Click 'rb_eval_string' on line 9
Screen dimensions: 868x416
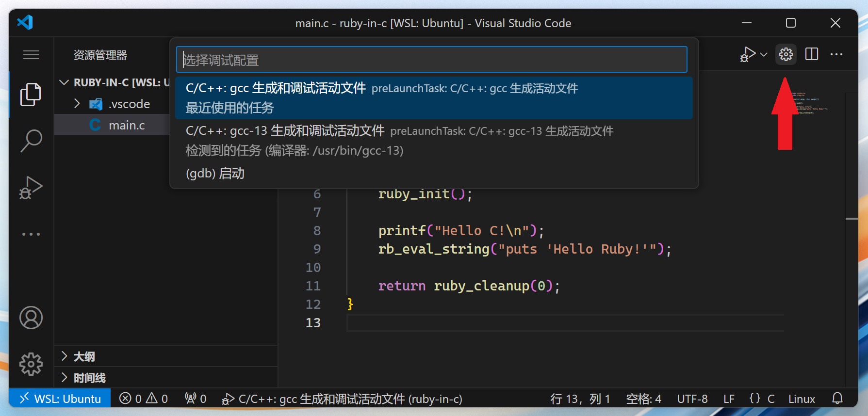coord(434,249)
